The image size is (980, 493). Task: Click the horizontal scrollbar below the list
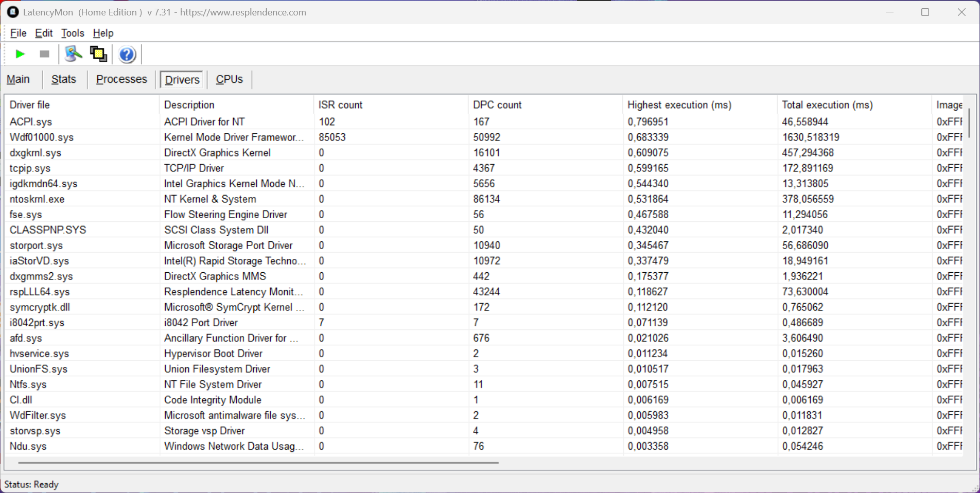pos(257,463)
